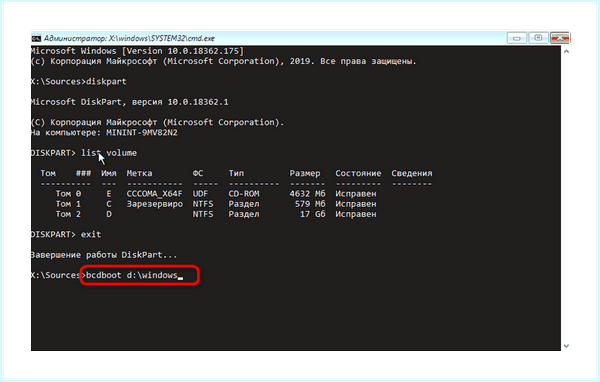Image resolution: width=600 pixels, height=382 pixels.
Task: Close the cmd.exe window
Action: point(560,38)
